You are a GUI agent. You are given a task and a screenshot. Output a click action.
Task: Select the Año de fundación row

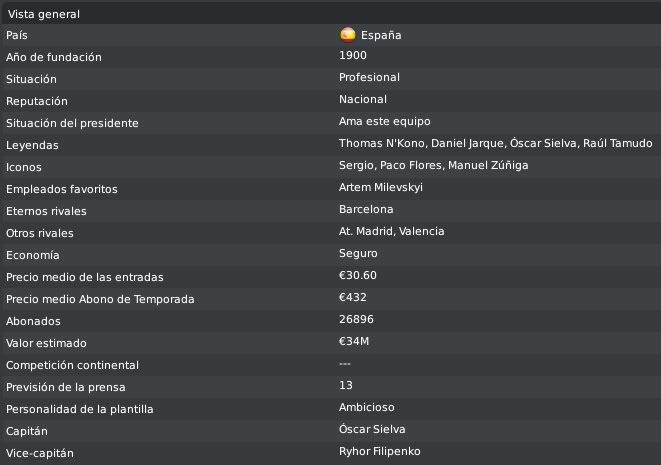[x=330, y=57]
